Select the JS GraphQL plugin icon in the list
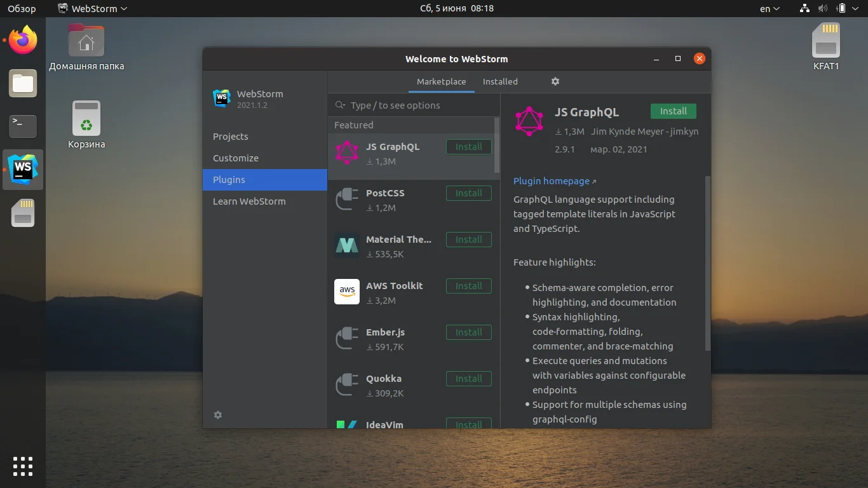 [346, 153]
